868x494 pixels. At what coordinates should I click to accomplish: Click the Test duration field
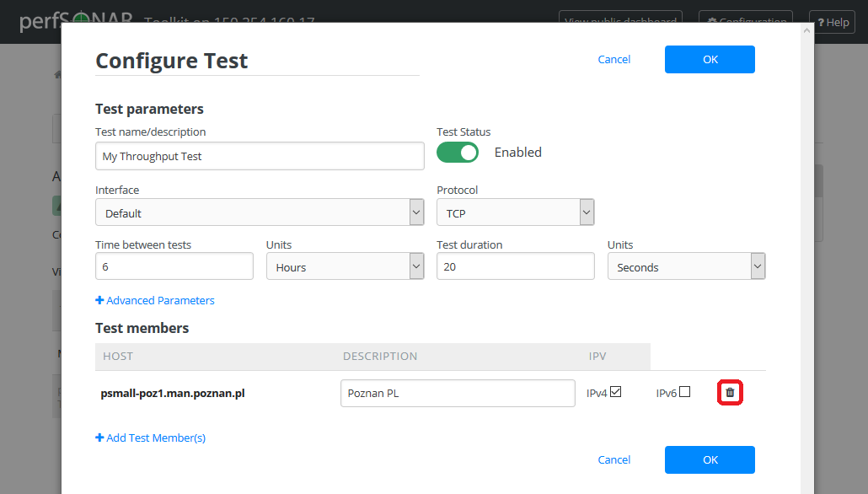click(x=516, y=266)
